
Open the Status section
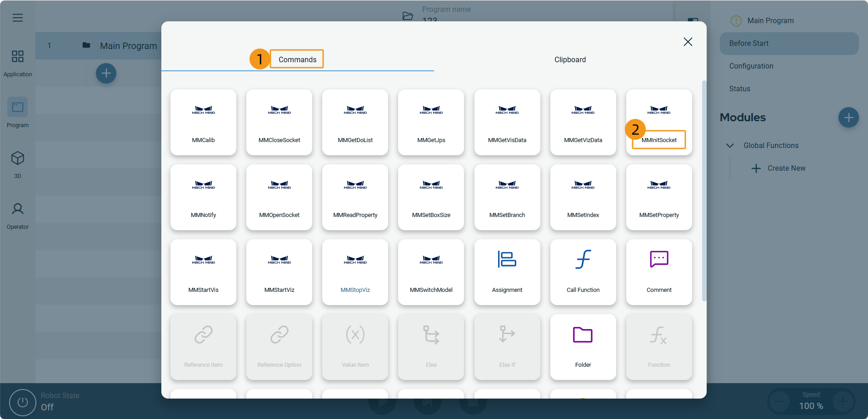(739, 89)
